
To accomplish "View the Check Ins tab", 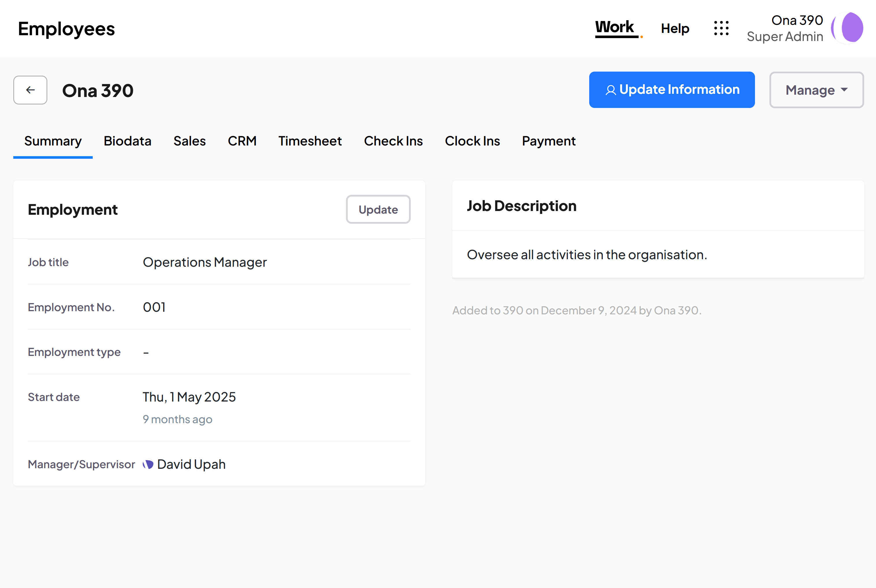I will click(393, 141).
